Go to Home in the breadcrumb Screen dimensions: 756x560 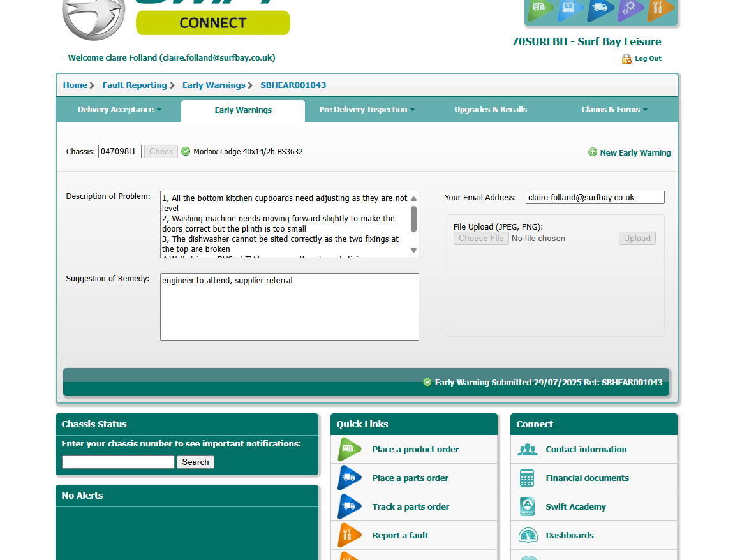[x=75, y=85]
